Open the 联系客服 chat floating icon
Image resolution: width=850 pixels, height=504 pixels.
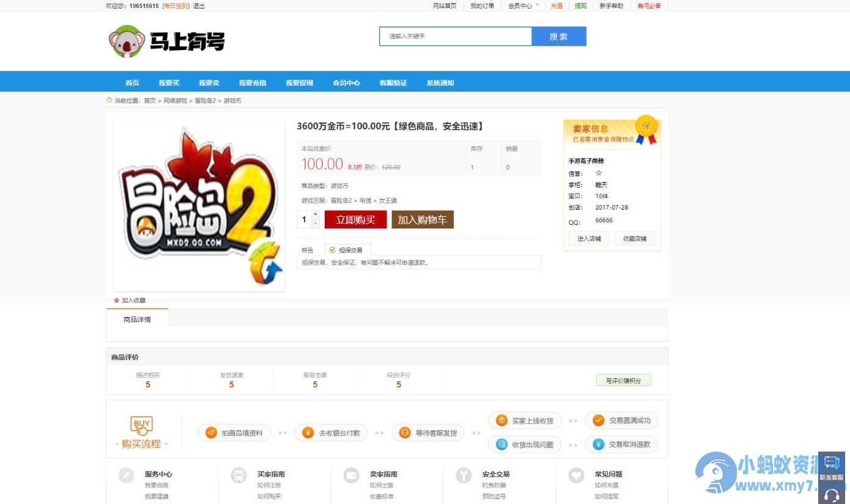832,467
